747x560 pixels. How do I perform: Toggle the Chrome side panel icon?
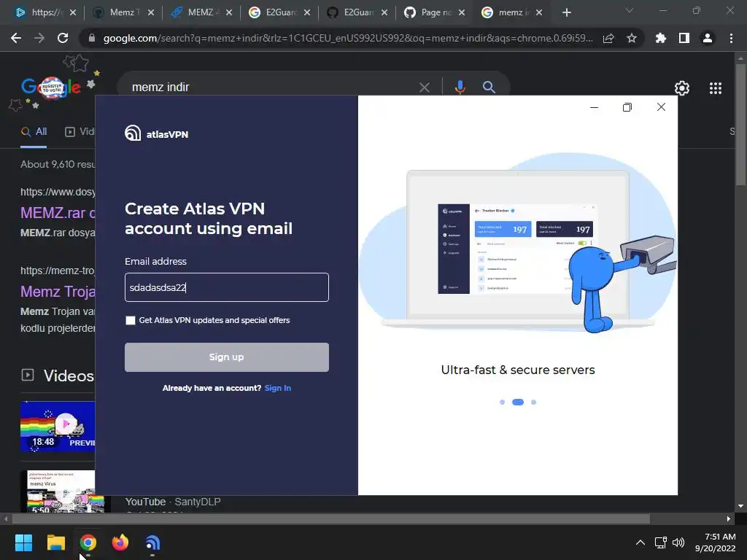pyautogui.click(x=684, y=38)
